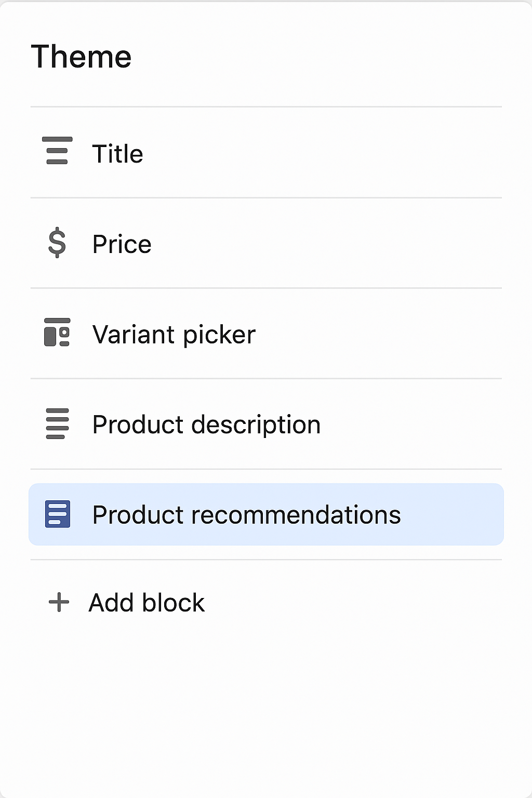
Task: Click the Price row's empty right area
Action: (x=364, y=243)
